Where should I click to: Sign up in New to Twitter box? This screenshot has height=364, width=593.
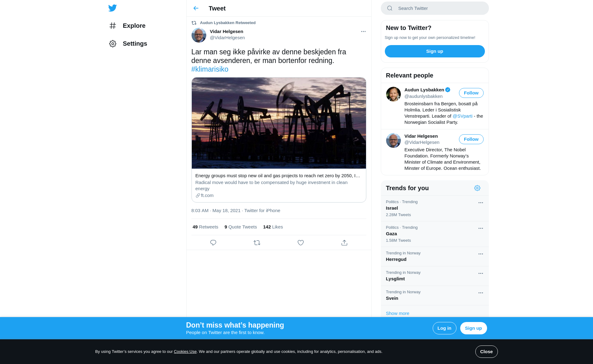435,51
